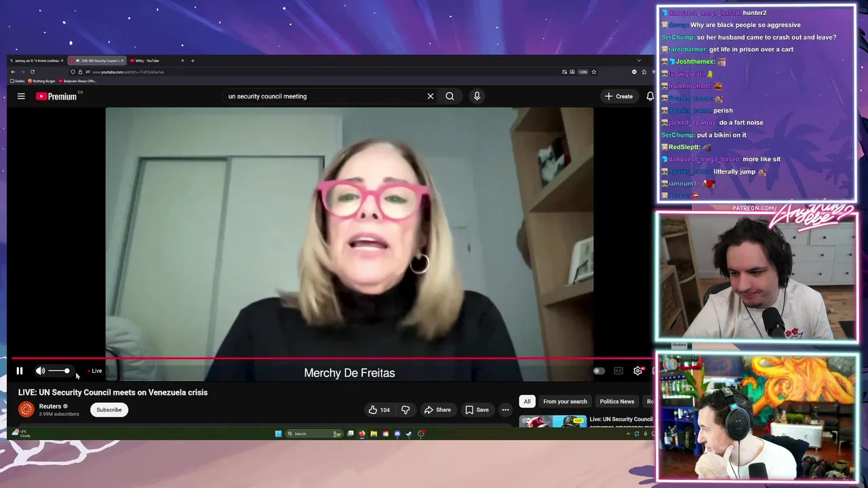This screenshot has height=488, width=868.
Task: Click the browser address bar URL
Action: [x=128, y=72]
